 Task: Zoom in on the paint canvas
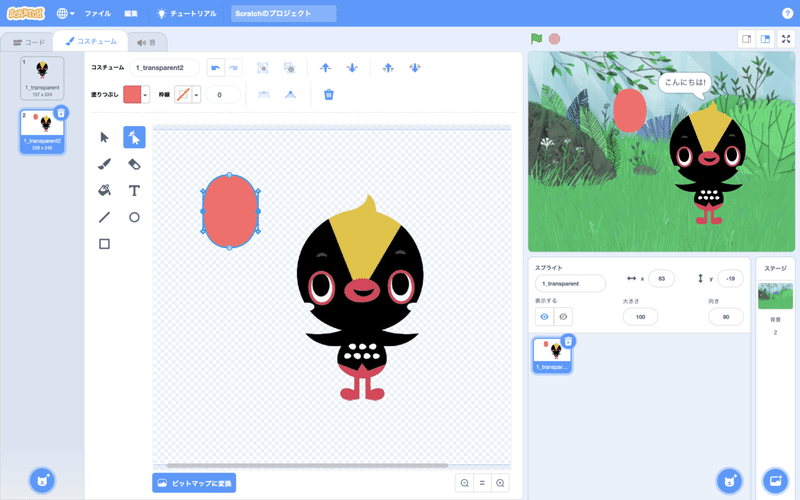pyautogui.click(x=500, y=483)
